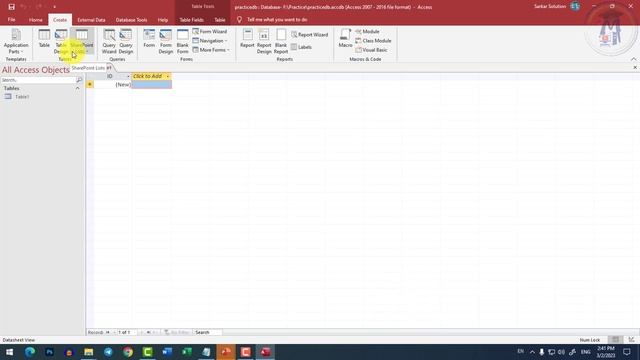This screenshot has height=360, width=640.
Task: Open the Table contextual tab
Action: [220, 20]
